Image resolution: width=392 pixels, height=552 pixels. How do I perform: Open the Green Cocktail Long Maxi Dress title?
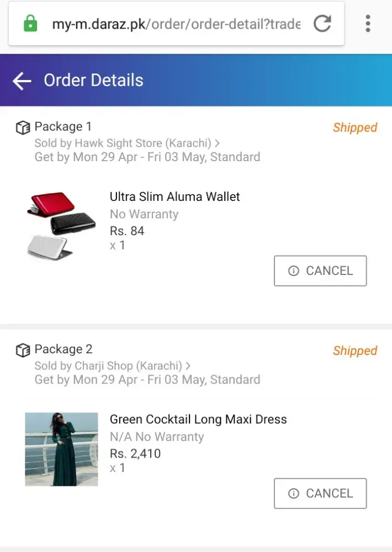pyautogui.click(x=198, y=419)
